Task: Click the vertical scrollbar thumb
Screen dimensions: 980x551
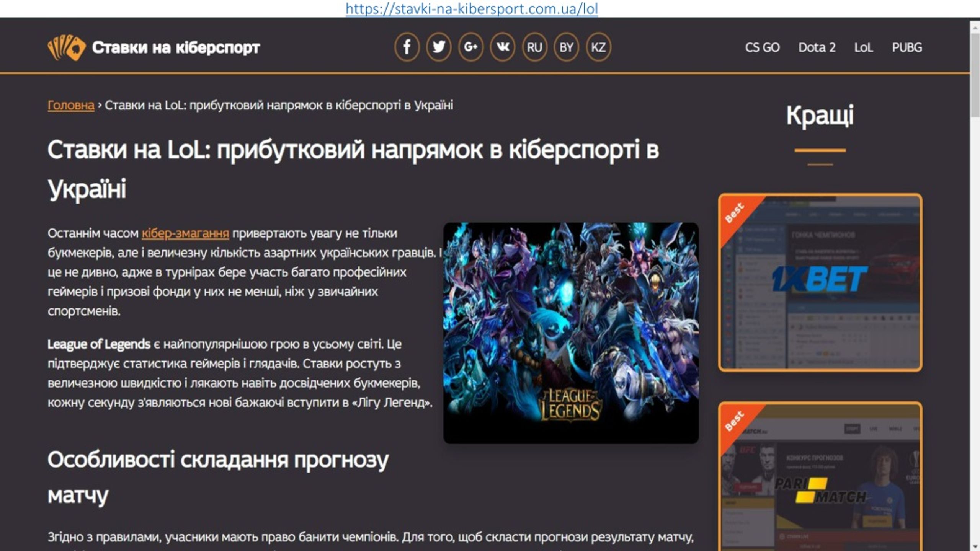Action: tap(975, 75)
